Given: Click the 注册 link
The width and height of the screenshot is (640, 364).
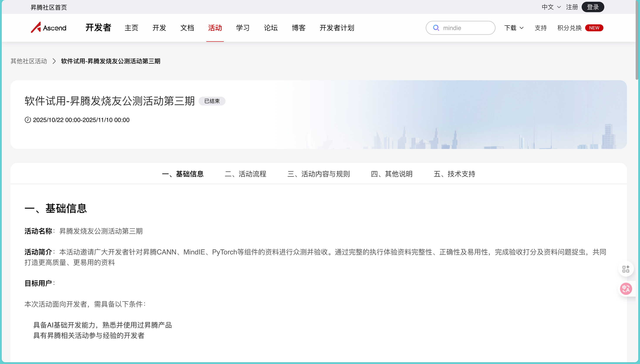Looking at the screenshot, I should coord(572,7).
